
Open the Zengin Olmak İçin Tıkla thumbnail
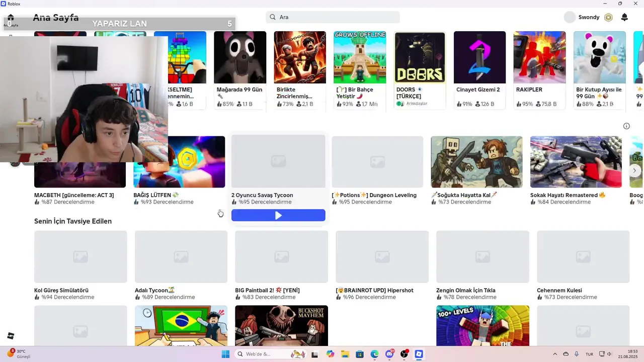[x=483, y=257]
